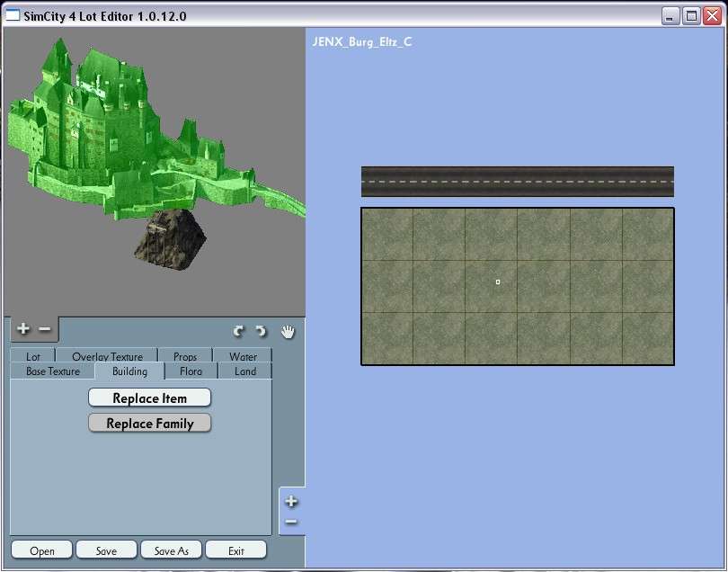Open the Water tab
Image resolution: width=728 pixels, height=572 pixels.
coord(243,356)
